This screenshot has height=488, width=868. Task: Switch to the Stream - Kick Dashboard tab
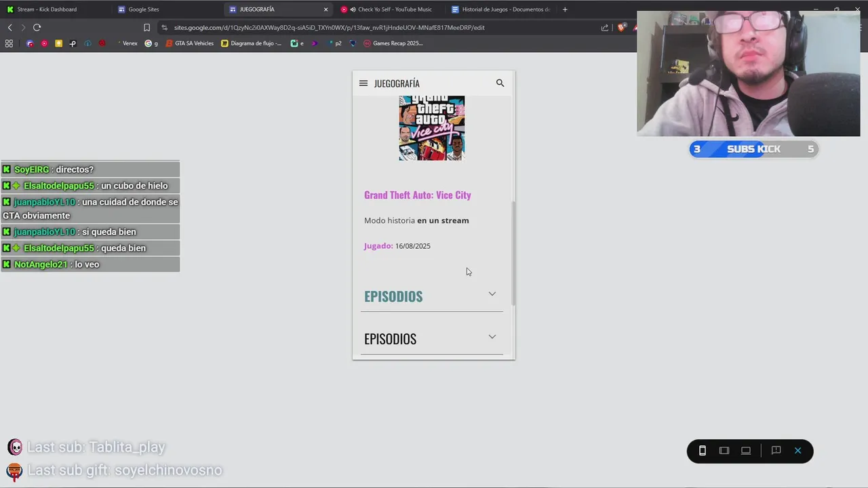click(54, 9)
